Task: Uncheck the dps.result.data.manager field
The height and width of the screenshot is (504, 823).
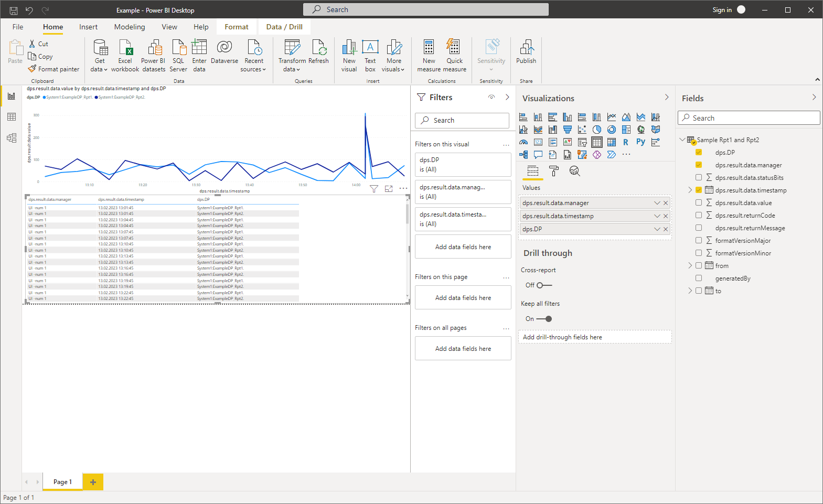Action: coord(699,165)
